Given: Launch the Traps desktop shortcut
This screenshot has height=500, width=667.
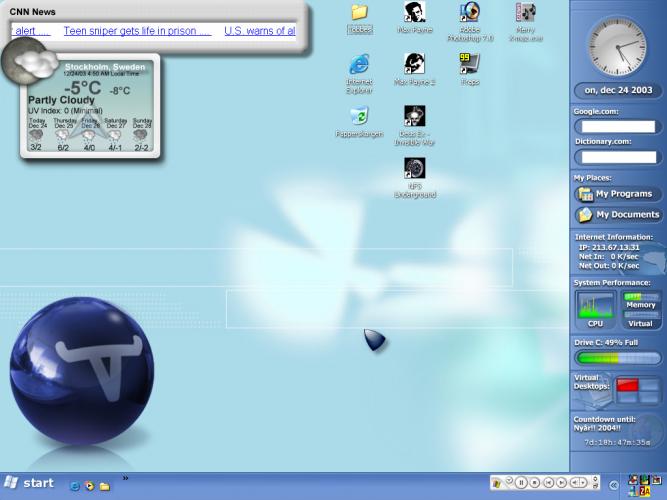Looking at the screenshot, I should pyautogui.click(x=470, y=65).
